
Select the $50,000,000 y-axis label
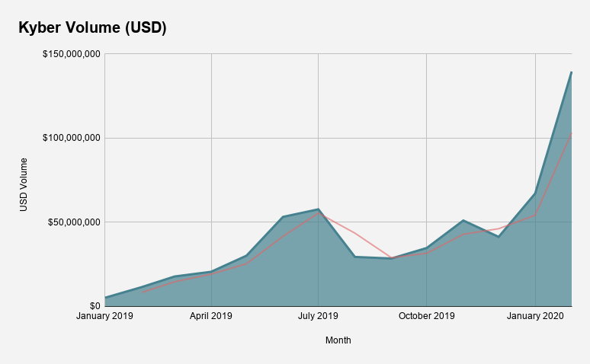74,222
